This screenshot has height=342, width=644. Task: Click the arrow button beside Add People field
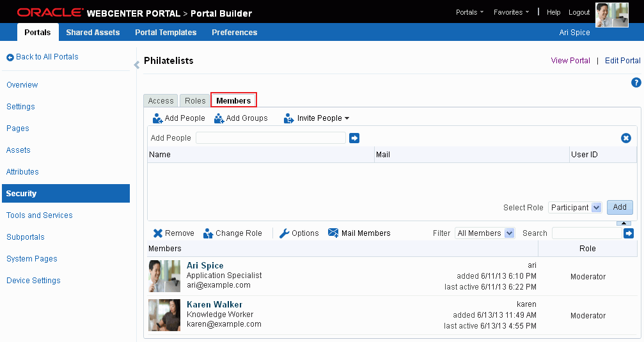tap(354, 138)
